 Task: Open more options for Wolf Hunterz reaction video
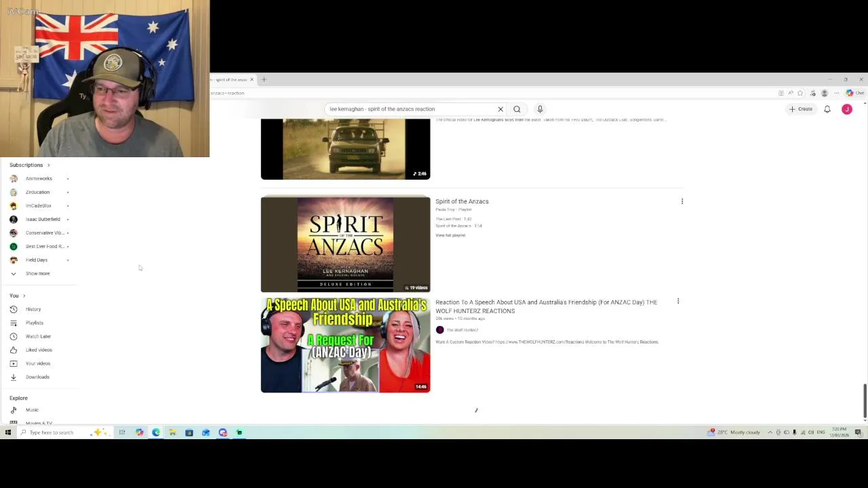[678, 301]
